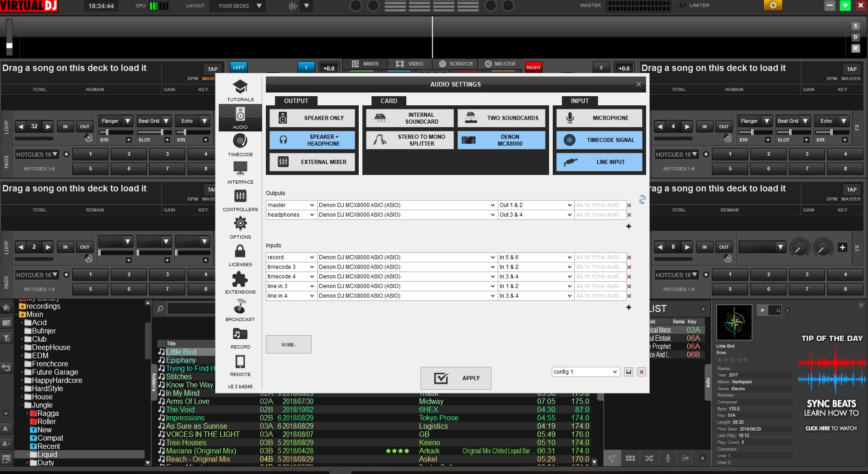Open the Flanger effect dropdown on deck 1
Image resolution: width=868 pixels, height=474 pixels.
[116, 121]
